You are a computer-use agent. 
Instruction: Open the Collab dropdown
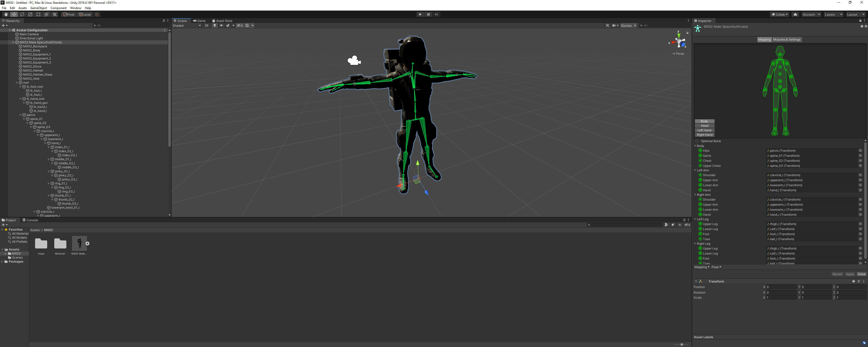click(x=780, y=14)
